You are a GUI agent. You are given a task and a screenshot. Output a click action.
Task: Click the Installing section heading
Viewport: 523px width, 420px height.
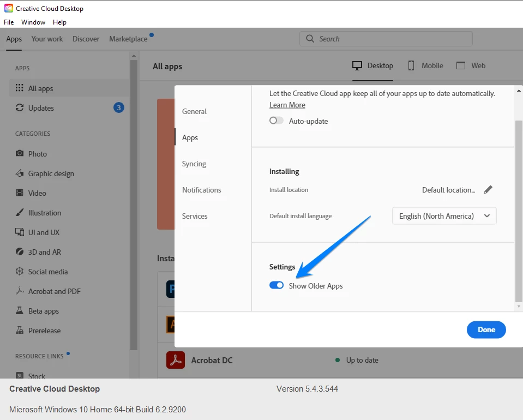[x=284, y=171]
